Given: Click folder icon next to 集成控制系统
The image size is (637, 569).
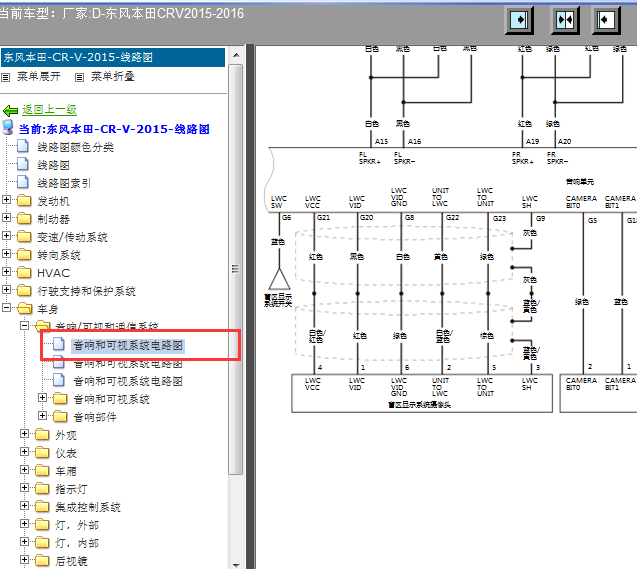Looking at the screenshot, I should coord(42,506).
